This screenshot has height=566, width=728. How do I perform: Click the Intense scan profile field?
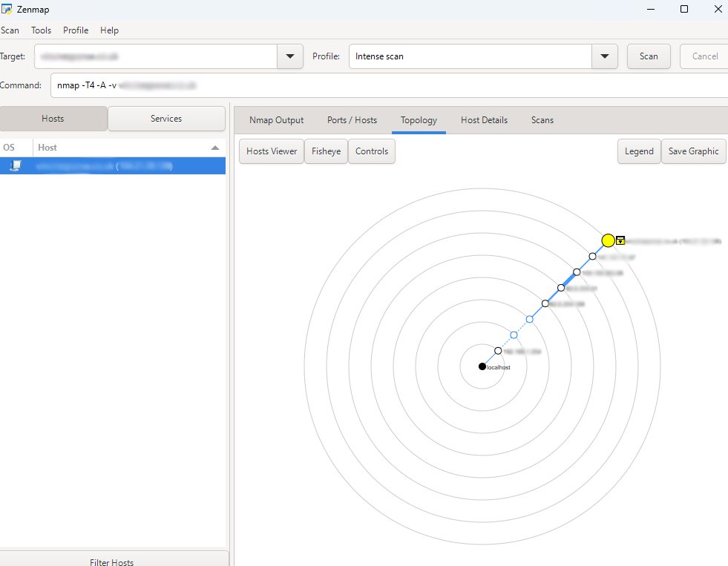pyautogui.click(x=470, y=56)
